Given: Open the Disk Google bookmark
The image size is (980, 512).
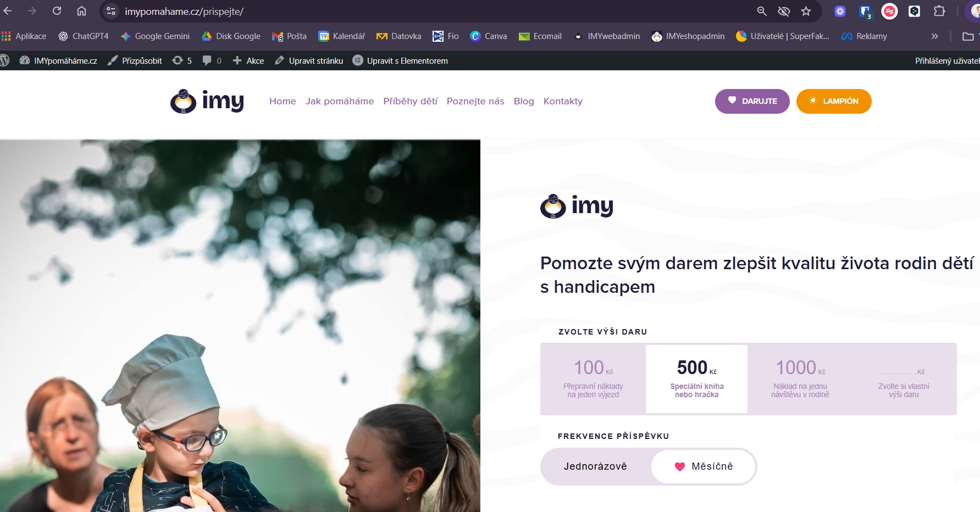Looking at the screenshot, I should coord(231,36).
